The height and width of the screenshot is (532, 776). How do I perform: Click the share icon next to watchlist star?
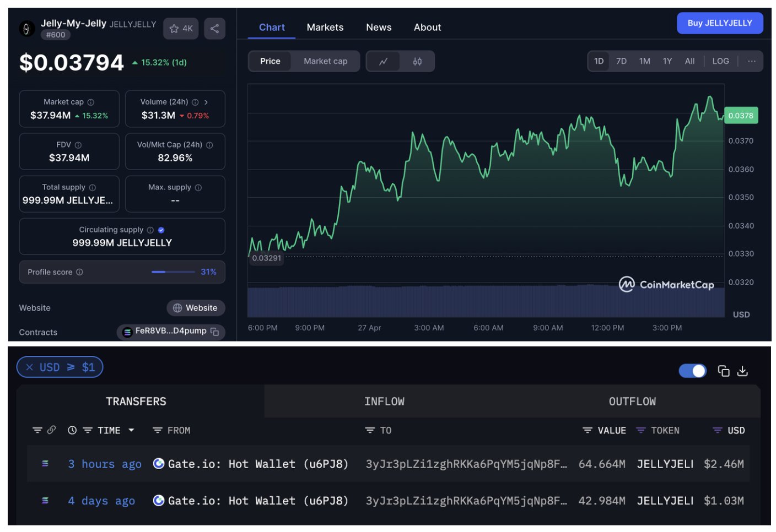pos(214,29)
